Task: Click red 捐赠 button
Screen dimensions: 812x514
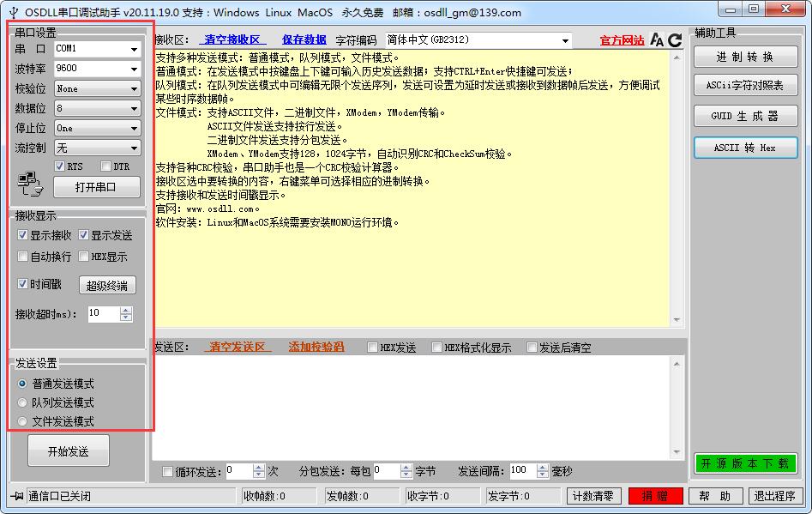Action: point(656,496)
